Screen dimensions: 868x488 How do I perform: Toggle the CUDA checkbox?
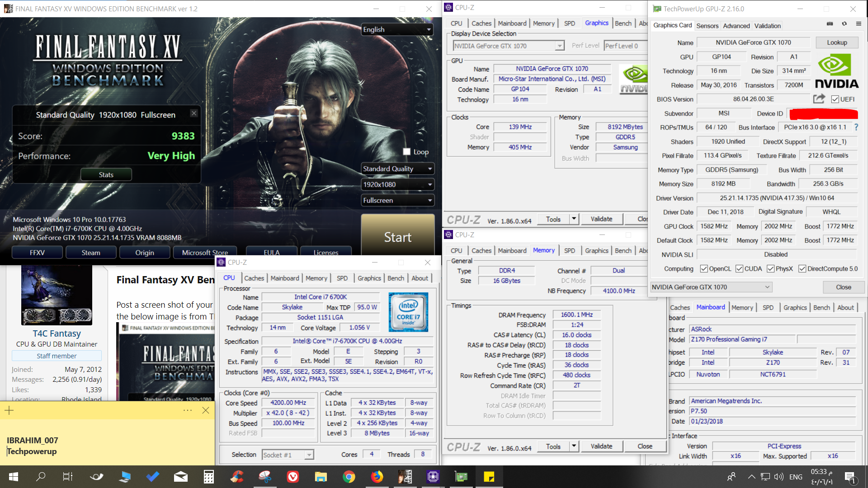[740, 269]
